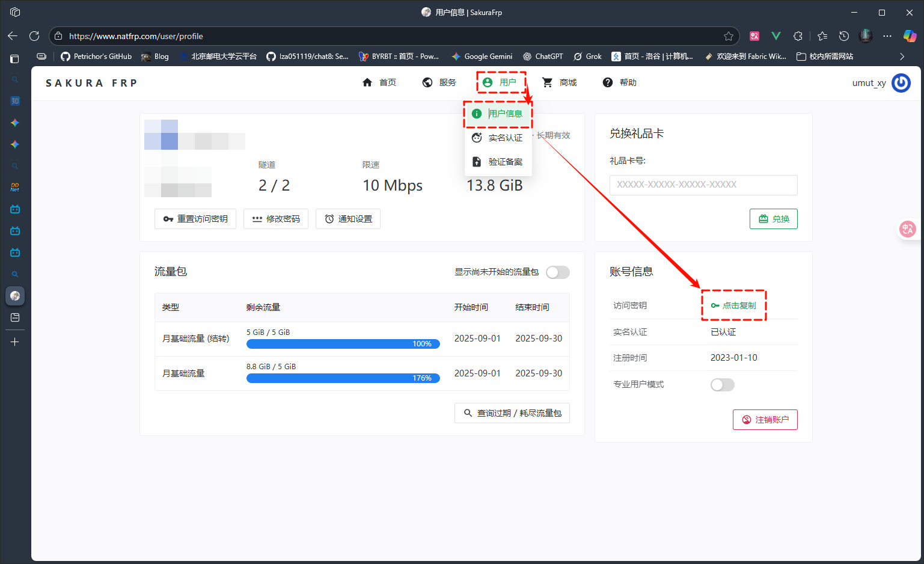Image resolution: width=924 pixels, height=564 pixels.
Task: Open the browser settings ellipsis menu
Action: [x=887, y=36]
